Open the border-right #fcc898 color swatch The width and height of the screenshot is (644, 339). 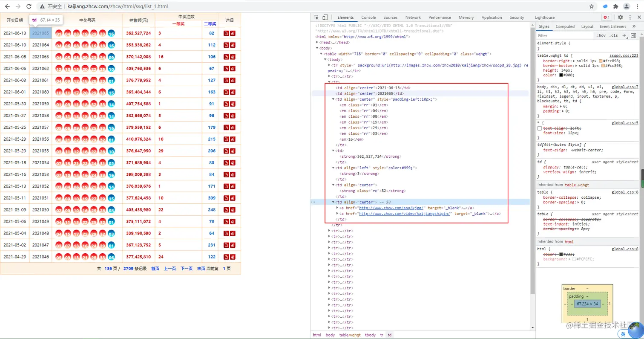601,61
